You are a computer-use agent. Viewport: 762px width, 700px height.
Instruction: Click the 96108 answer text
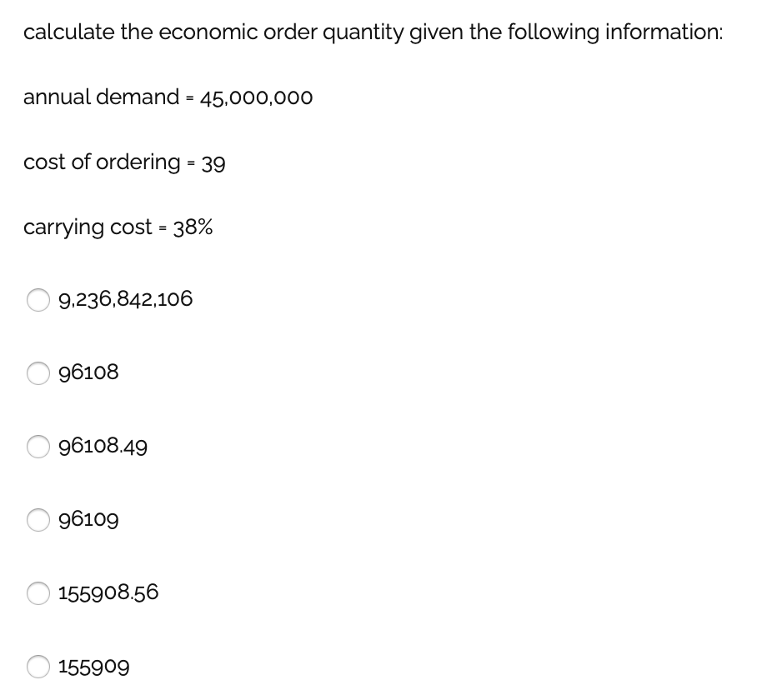click(89, 372)
